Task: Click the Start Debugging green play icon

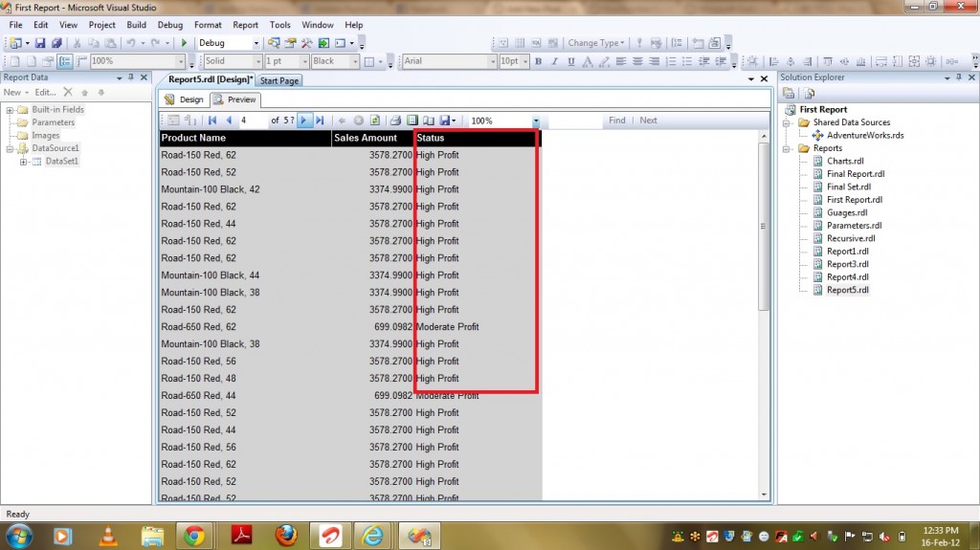Action: pos(184,43)
